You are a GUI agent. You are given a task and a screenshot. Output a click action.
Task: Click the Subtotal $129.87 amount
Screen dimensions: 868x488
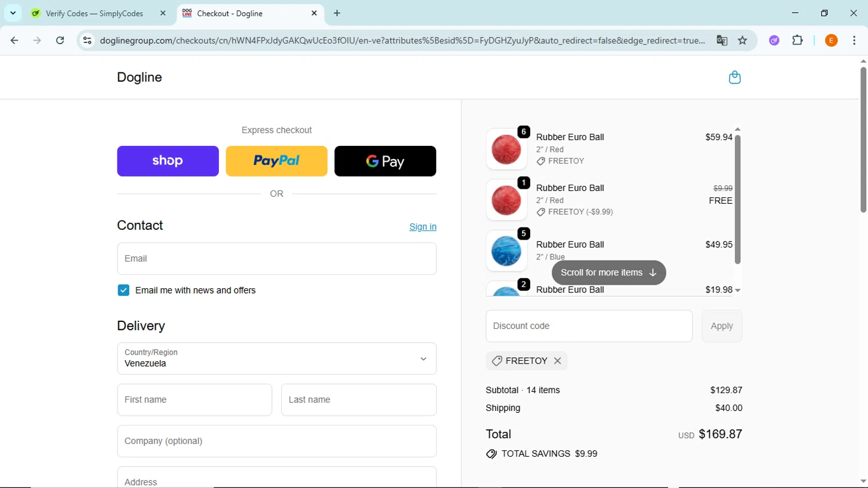(x=726, y=390)
